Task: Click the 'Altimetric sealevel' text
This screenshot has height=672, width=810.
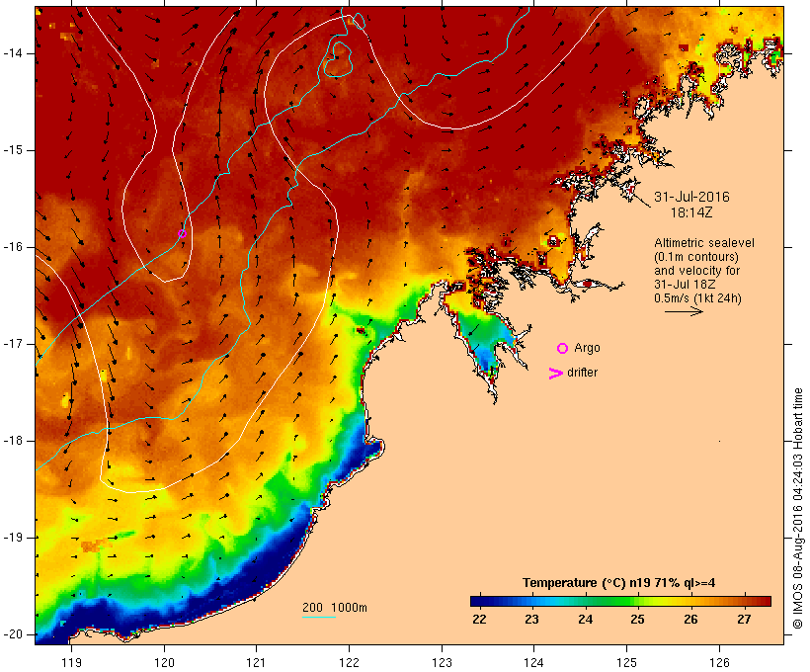Action: (x=704, y=243)
